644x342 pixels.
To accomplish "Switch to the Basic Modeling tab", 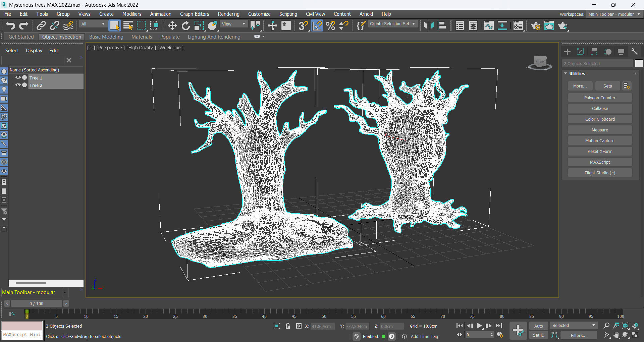I will click(x=106, y=37).
